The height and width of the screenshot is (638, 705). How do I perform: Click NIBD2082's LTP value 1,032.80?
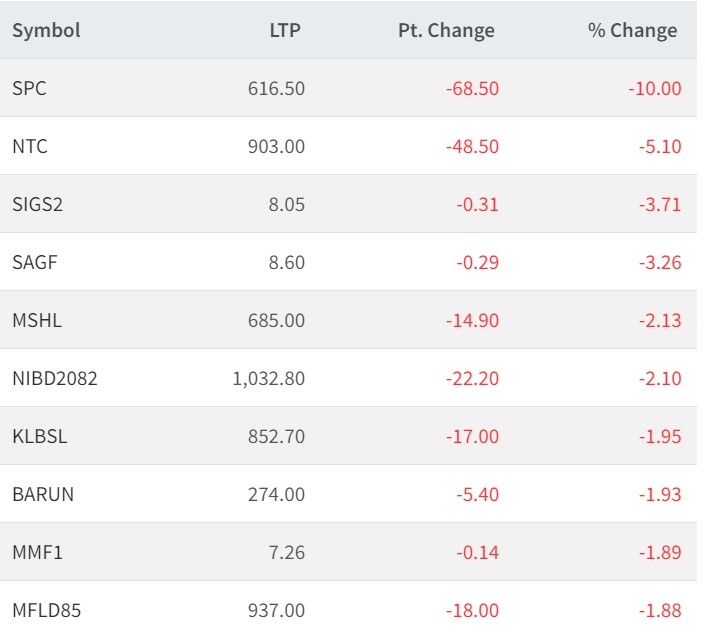268,378
